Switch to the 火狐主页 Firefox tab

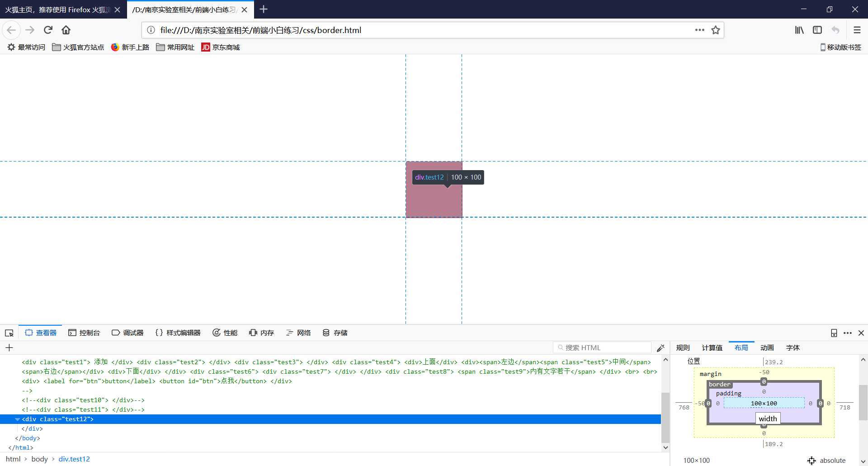pyautogui.click(x=57, y=10)
